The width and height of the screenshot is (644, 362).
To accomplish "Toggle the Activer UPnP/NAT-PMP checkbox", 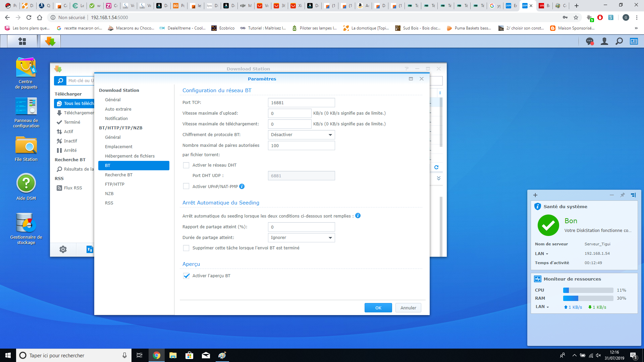I will point(186,186).
